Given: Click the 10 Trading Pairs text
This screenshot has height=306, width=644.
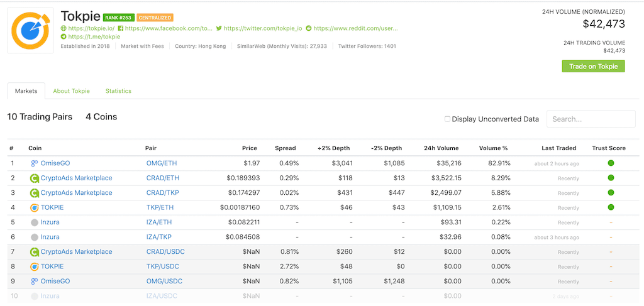Looking at the screenshot, I should pos(40,117).
